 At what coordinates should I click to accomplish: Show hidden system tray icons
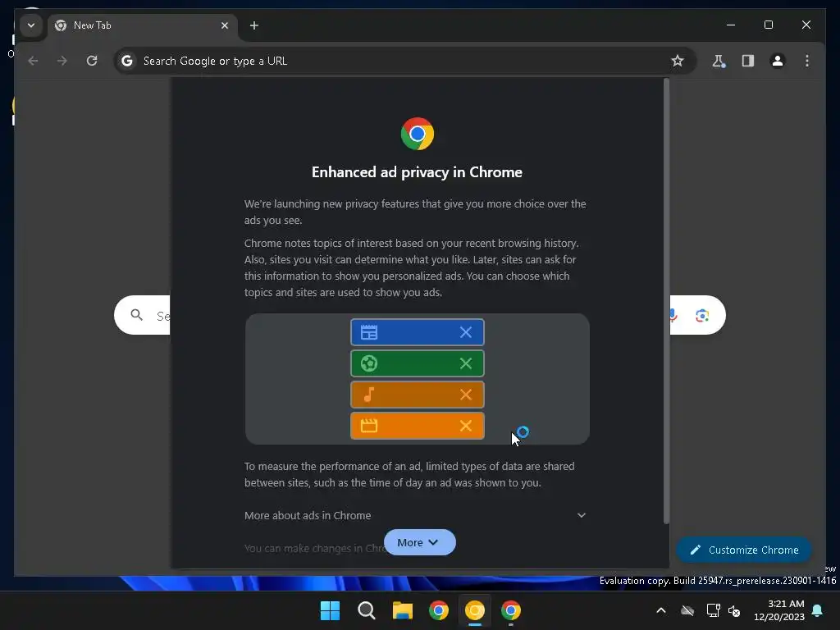661,610
